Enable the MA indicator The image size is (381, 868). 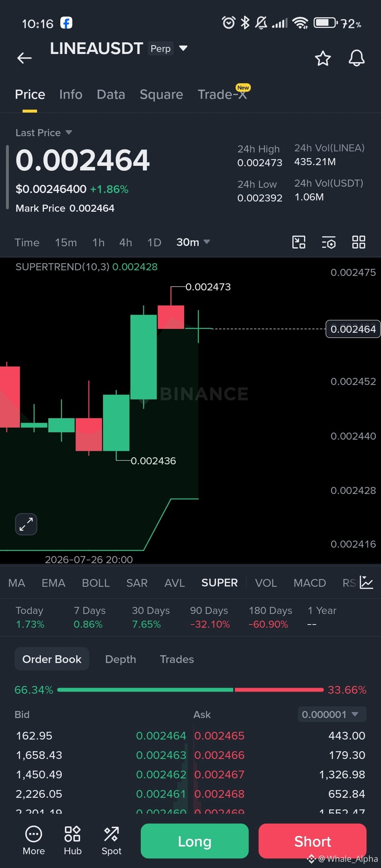coord(17,583)
